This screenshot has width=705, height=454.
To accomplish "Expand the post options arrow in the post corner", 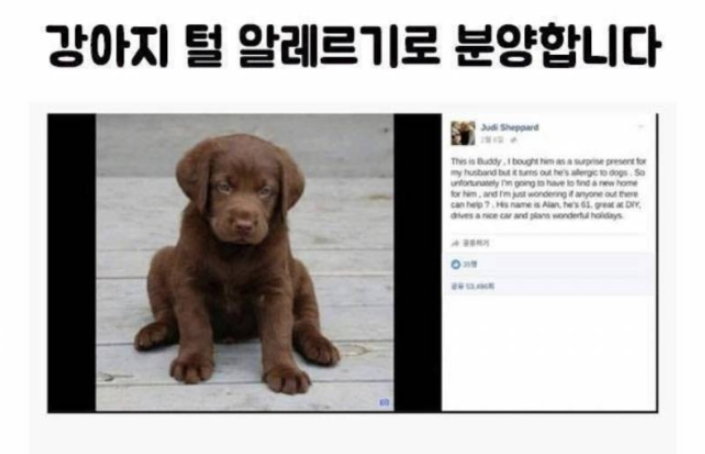I will point(641,127).
